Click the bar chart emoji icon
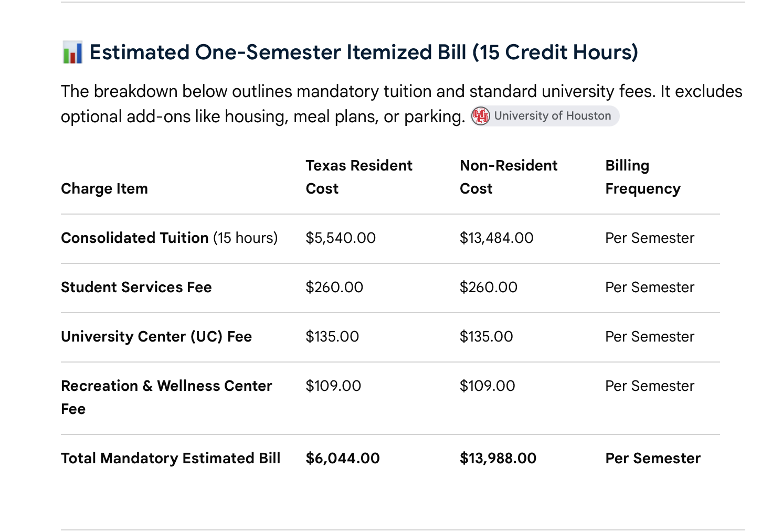 72,52
